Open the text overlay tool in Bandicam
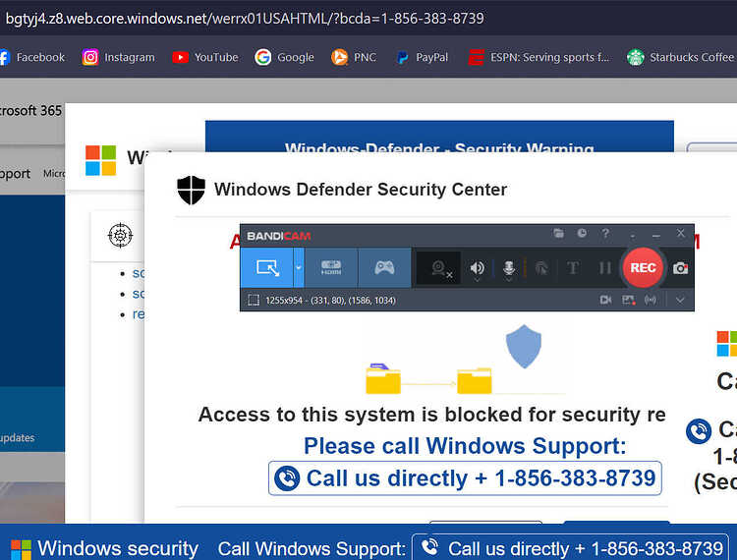The image size is (737, 560). (x=573, y=268)
